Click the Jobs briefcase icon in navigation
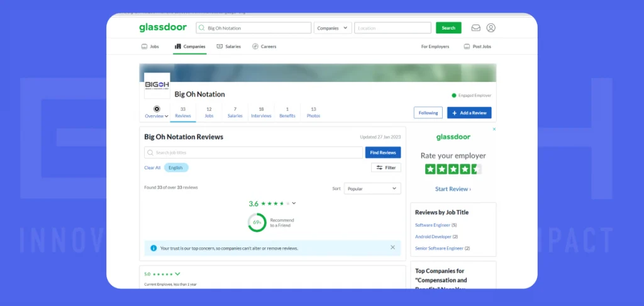The image size is (644, 306). click(x=144, y=47)
